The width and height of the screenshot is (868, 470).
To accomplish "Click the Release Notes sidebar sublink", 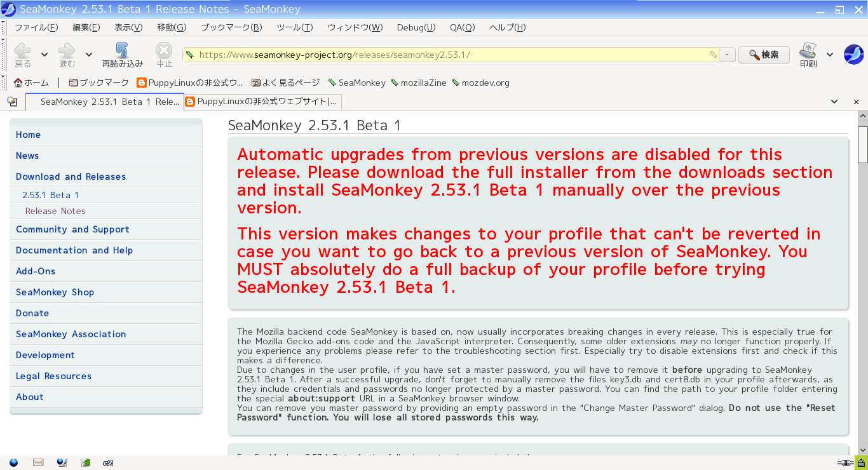I will tap(55, 211).
